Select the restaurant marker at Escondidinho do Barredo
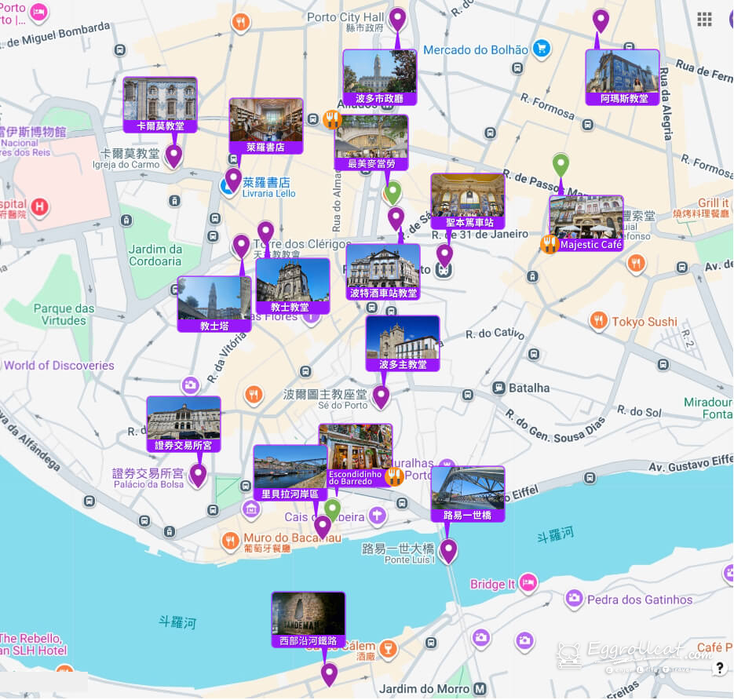Image resolution: width=734 pixels, height=700 pixels. (394, 476)
